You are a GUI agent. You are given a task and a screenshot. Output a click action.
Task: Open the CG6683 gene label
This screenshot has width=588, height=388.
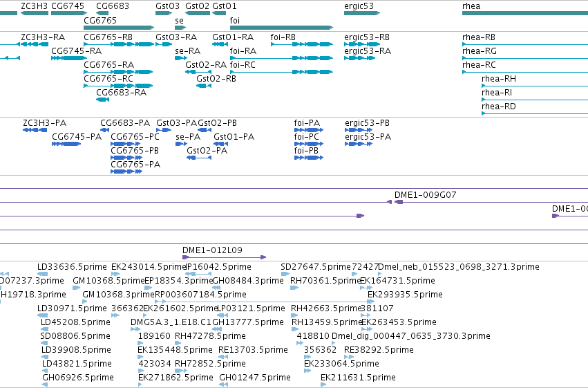[113, 6]
